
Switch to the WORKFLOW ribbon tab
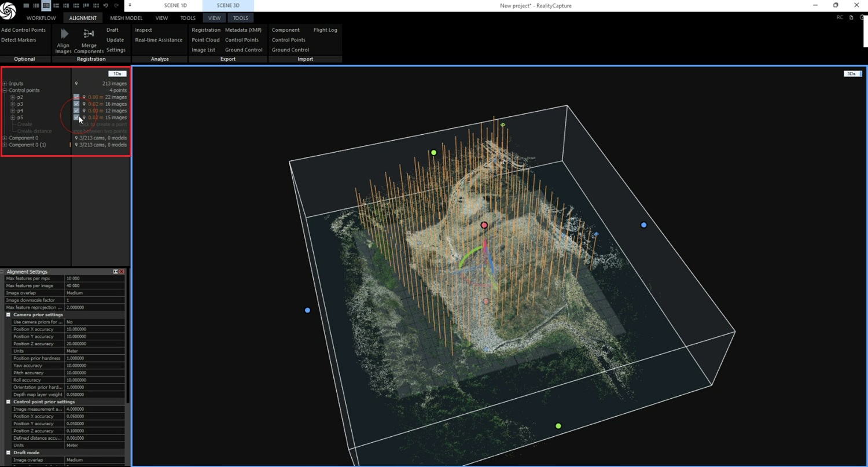(41, 18)
